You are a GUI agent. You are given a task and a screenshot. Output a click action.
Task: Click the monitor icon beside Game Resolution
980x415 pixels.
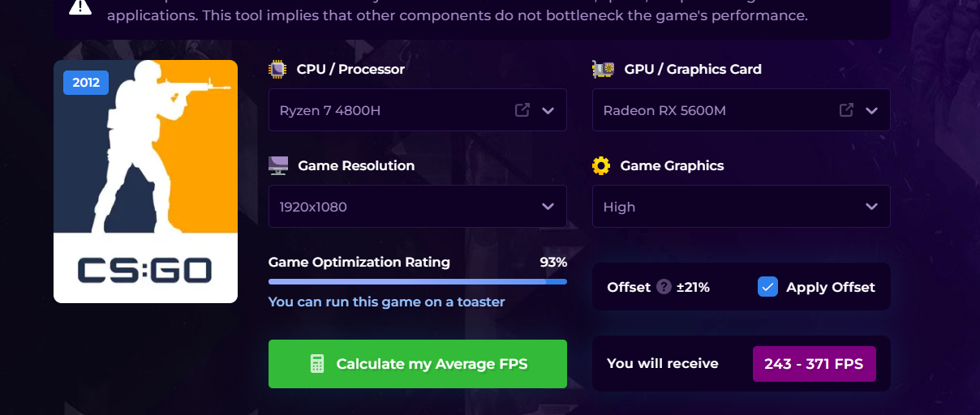tap(277, 166)
